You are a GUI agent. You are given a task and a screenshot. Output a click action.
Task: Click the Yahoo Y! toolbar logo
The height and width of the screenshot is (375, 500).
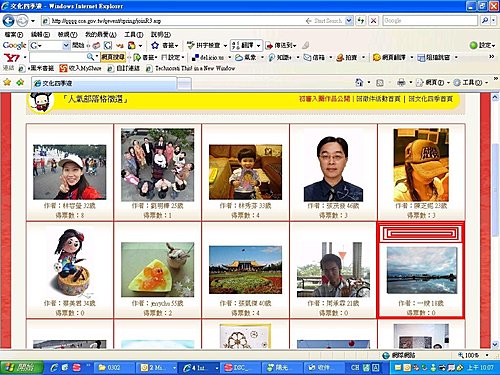coord(12,57)
